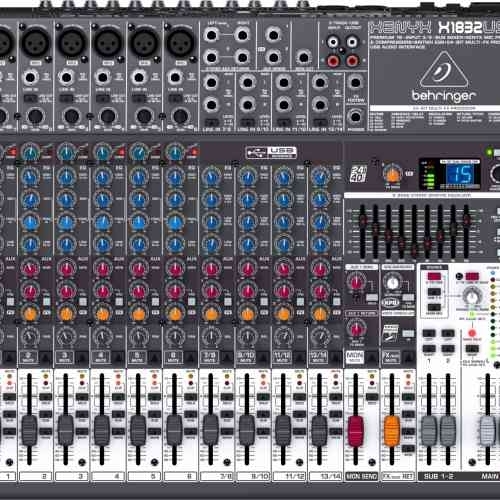Screen dimensions: 500x500
Task: Click the white XPQ surround knob
Action: pyautogui.click(x=393, y=283)
